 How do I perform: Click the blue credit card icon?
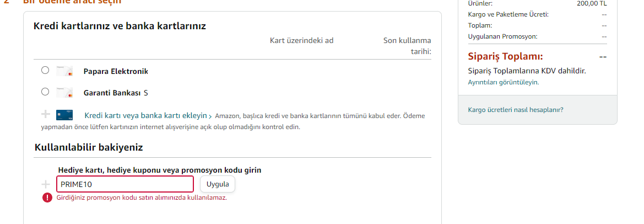tap(64, 115)
